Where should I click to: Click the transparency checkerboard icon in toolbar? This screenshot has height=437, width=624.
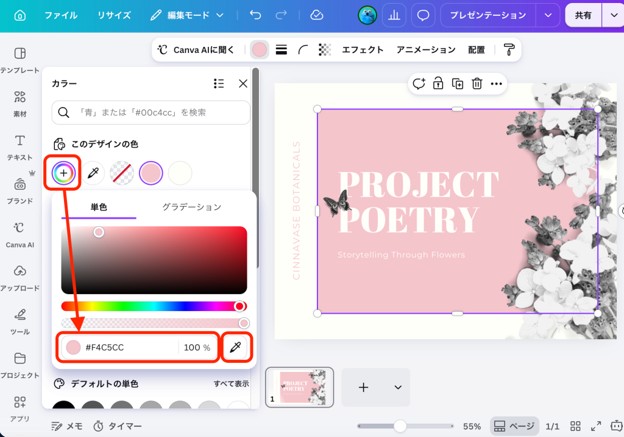(325, 50)
